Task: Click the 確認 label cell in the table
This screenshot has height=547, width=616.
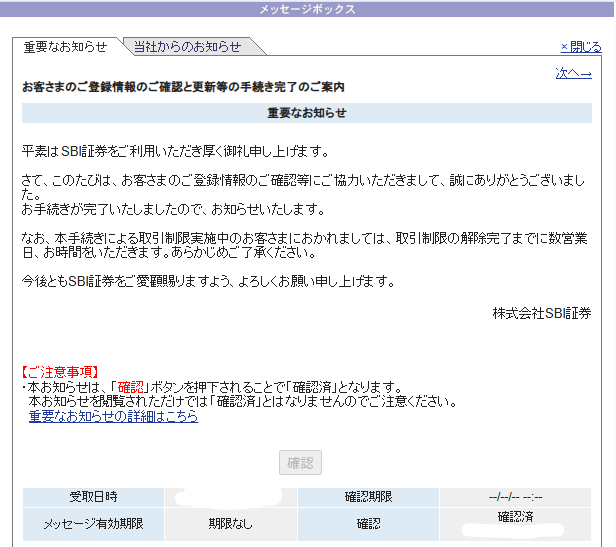Action: 369,523
